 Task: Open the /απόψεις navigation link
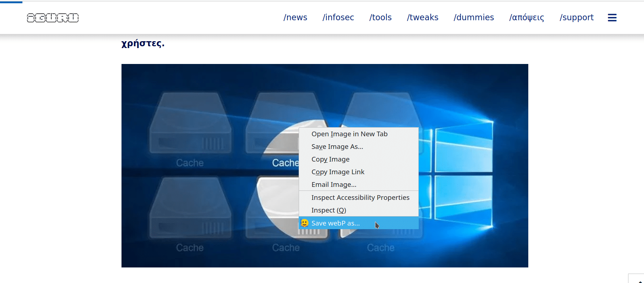(526, 17)
